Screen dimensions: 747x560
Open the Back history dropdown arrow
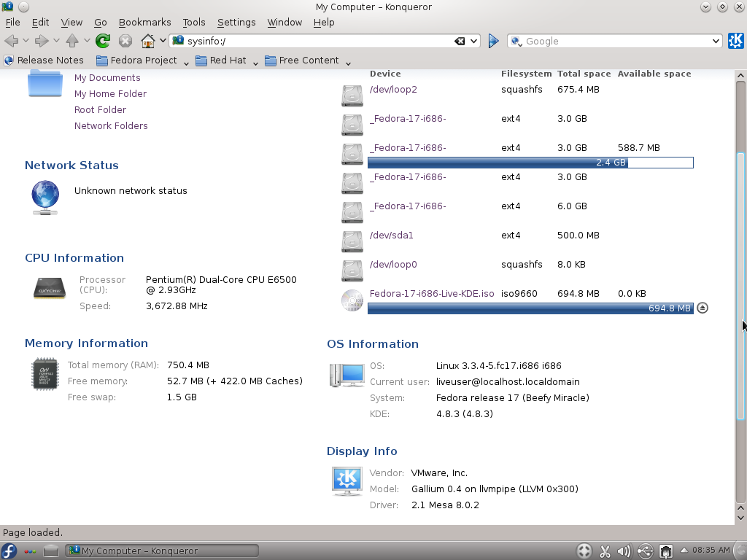pyautogui.click(x=26, y=41)
